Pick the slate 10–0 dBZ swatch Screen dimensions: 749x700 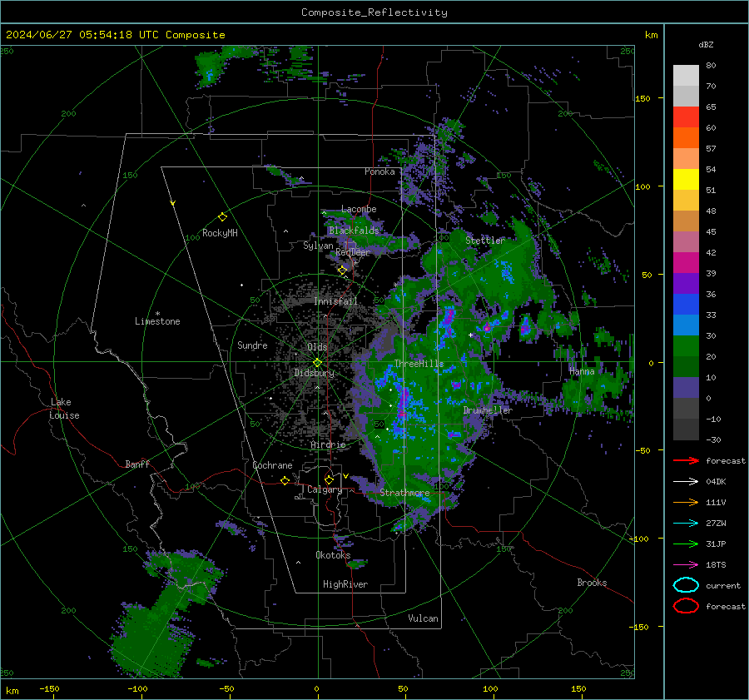tap(686, 387)
